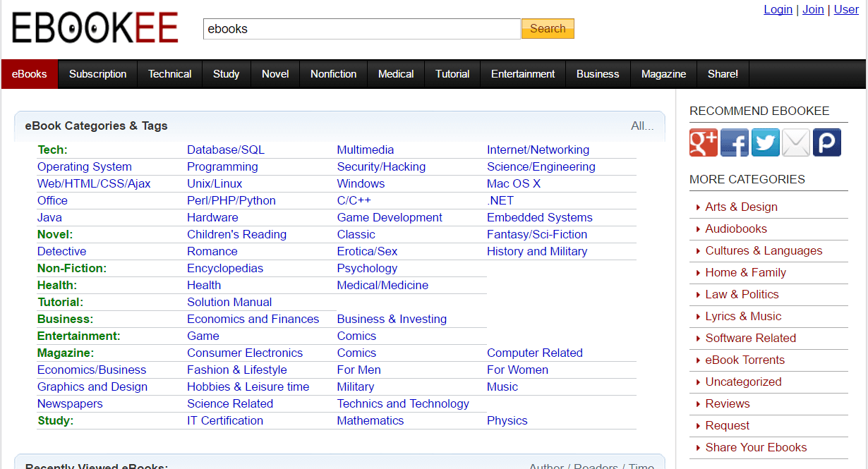868x469 pixels.
Task: Browse Operating System category
Action: tap(85, 166)
